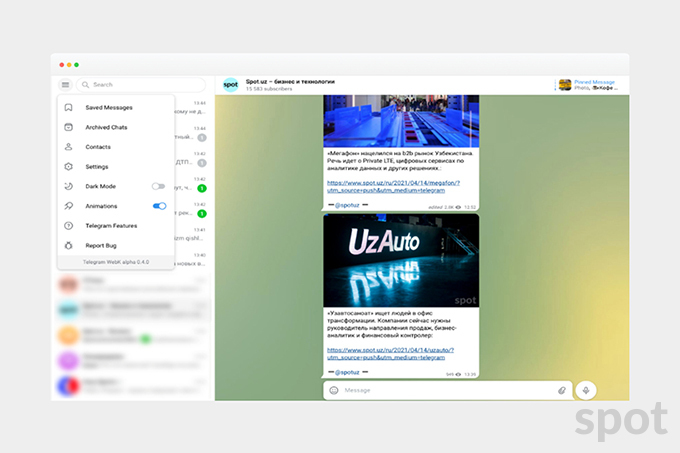Viewport: 680px width, 453px height.
Task: Open the Pinned Message bar
Action: pyautogui.click(x=588, y=85)
